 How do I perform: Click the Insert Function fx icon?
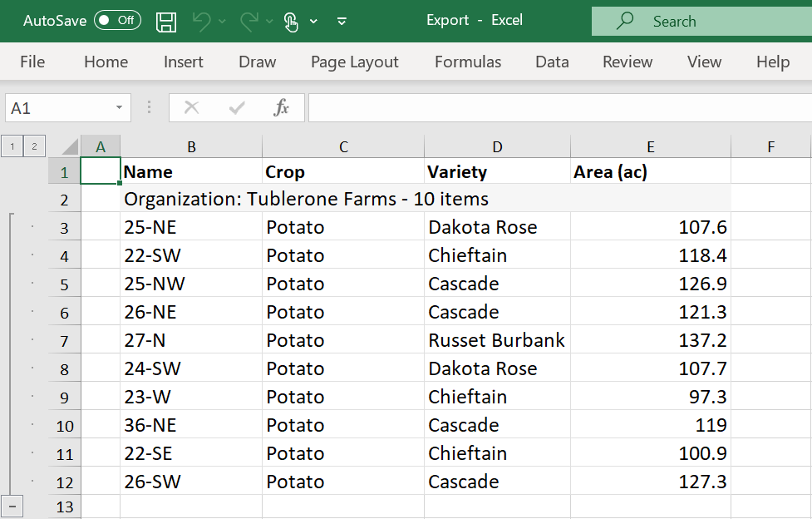[281, 108]
